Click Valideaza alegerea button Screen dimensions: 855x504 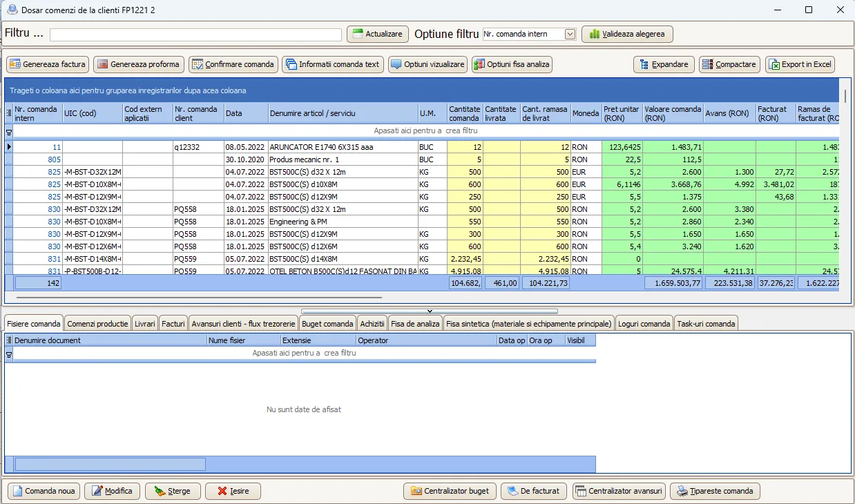627,34
